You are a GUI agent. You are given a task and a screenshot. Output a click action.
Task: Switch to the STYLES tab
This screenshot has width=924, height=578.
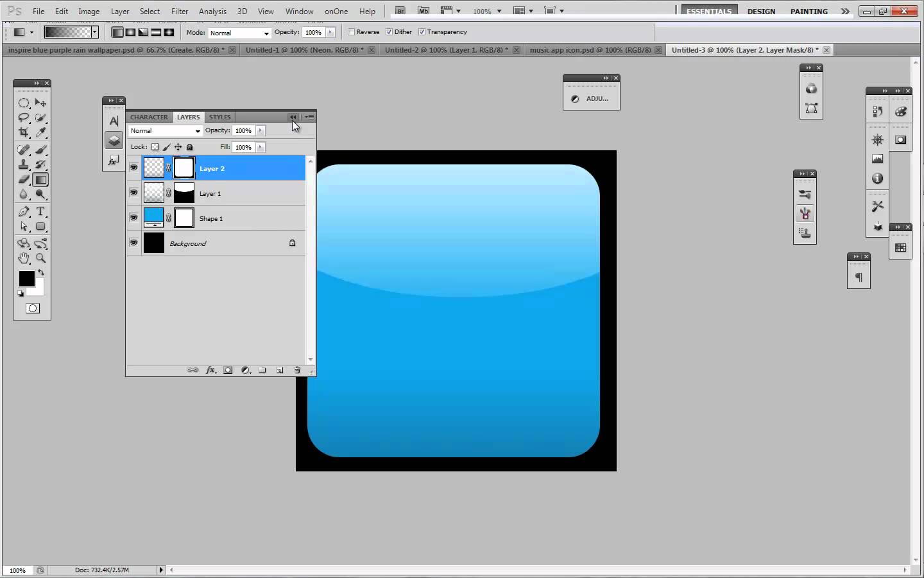219,118
